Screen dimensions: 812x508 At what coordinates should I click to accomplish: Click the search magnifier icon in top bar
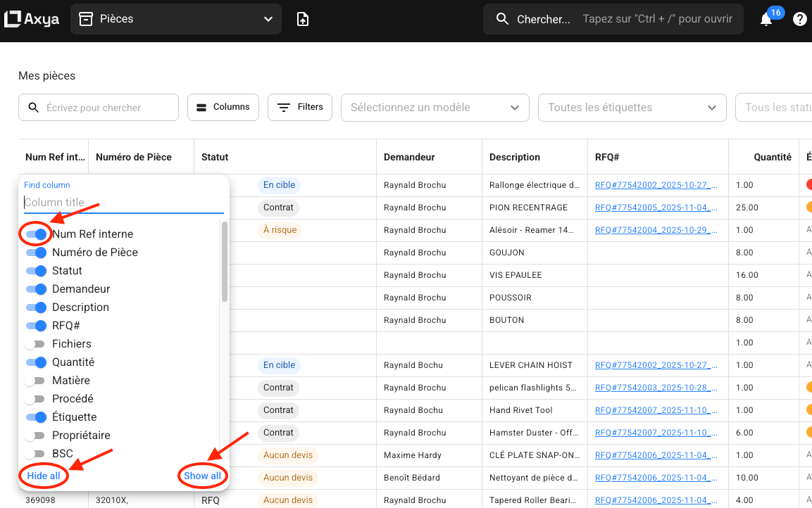click(x=502, y=20)
